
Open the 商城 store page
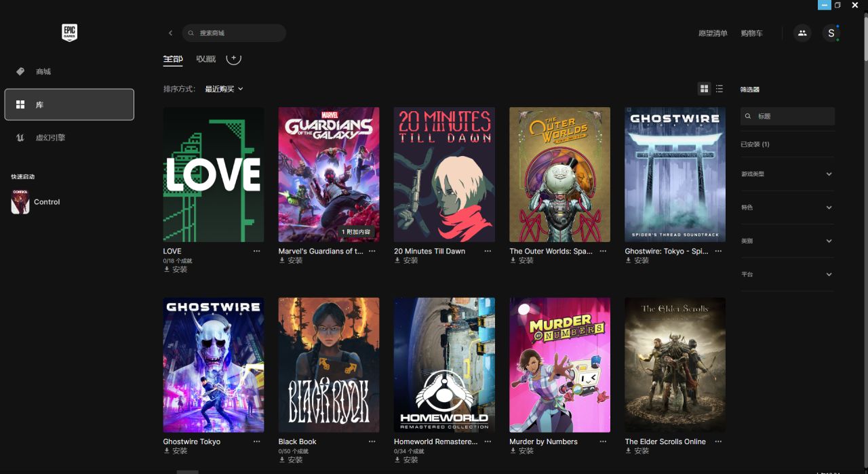tap(69, 71)
